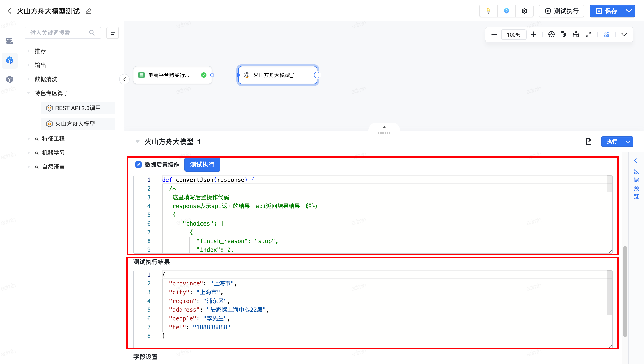Click the fullscreen expand arrows icon
644x364 pixels.
[x=588, y=35]
